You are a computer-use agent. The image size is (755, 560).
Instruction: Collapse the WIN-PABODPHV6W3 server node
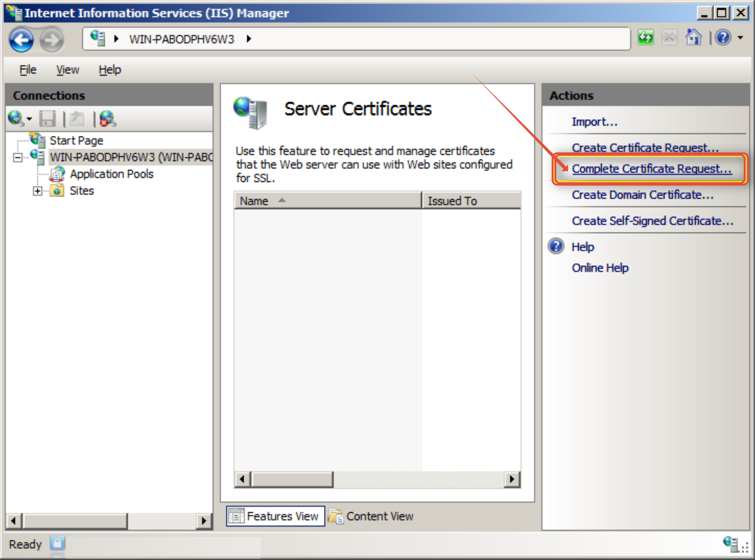pyautogui.click(x=18, y=158)
